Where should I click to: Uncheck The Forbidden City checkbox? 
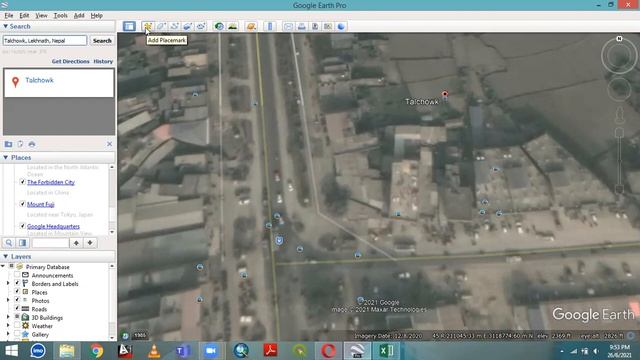[22, 182]
